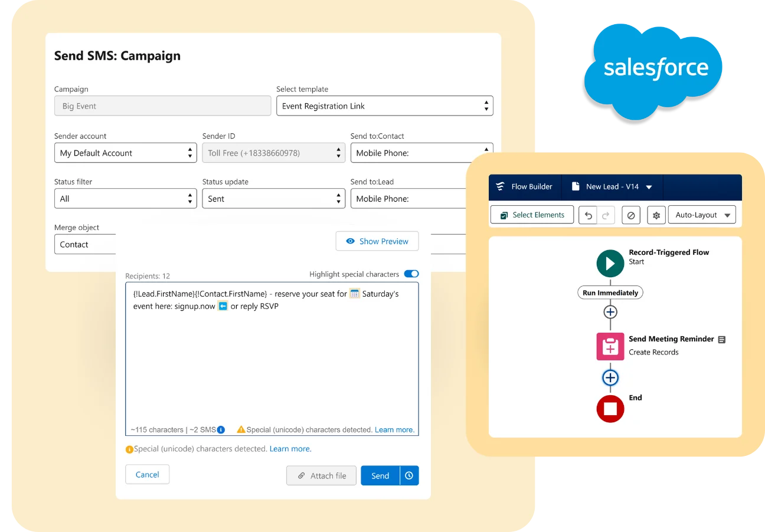Click the red End stop icon
Screen dimensions: 765x532
(610, 409)
